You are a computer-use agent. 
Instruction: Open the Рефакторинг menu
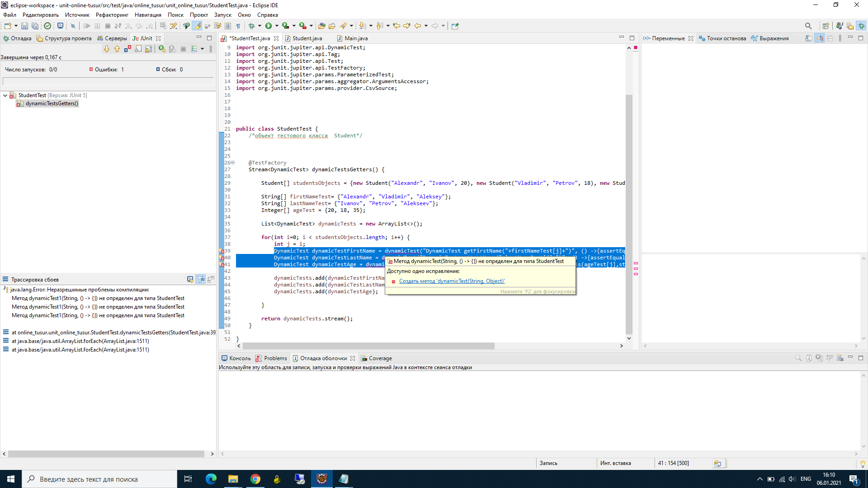click(112, 15)
